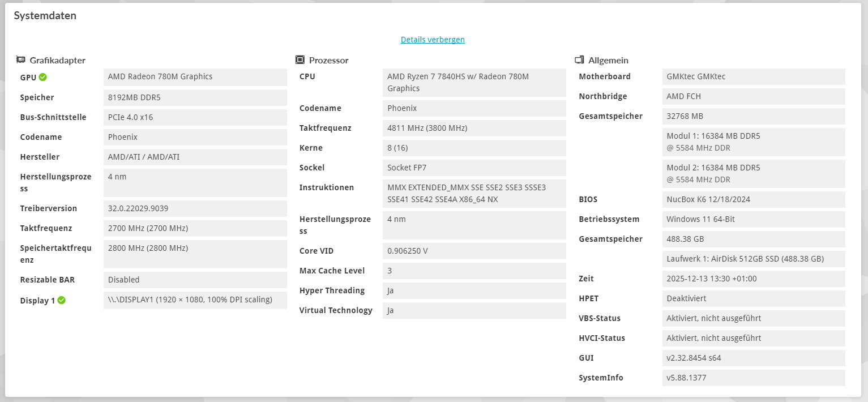Viewport: 868px width, 402px height.
Task: Select the Systemdaten heading
Action: pos(45,16)
